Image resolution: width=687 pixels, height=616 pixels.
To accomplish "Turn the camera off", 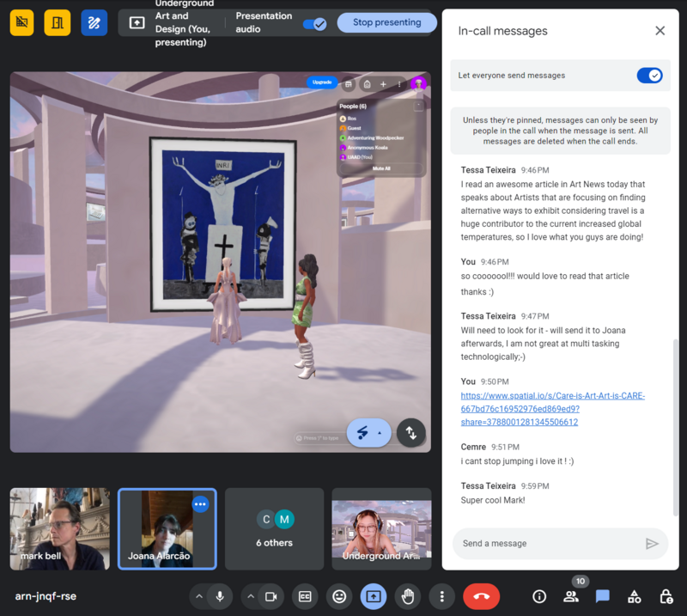I will click(x=271, y=596).
